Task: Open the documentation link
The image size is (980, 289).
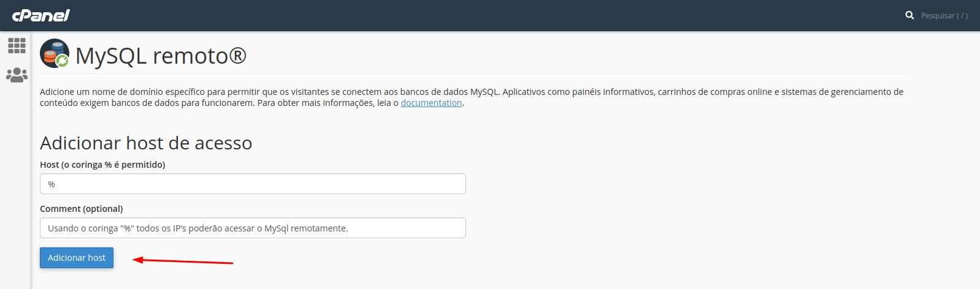Action: (431, 103)
